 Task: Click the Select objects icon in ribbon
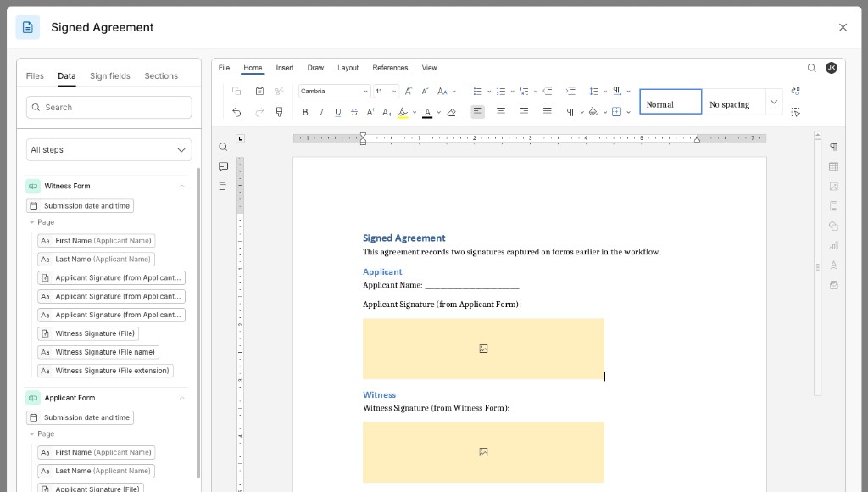795,112
